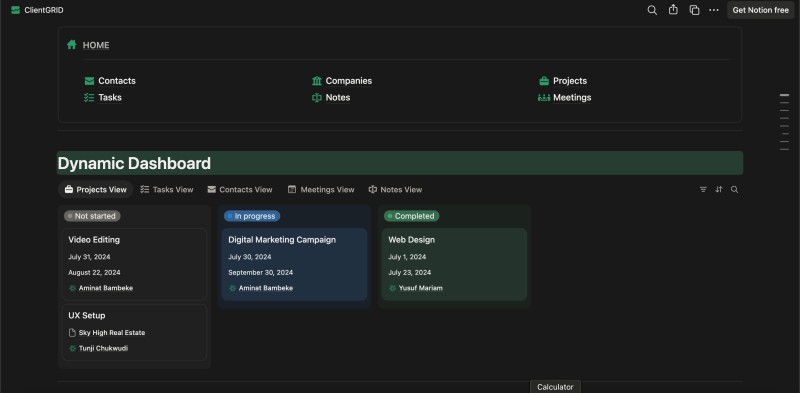
Task: Click Aminat Bambeke on Video Editing card
Action: 106,288
